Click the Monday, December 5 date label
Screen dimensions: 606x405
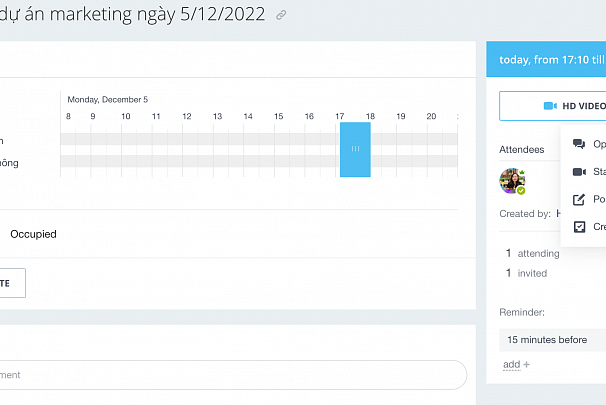click(107, 100)
